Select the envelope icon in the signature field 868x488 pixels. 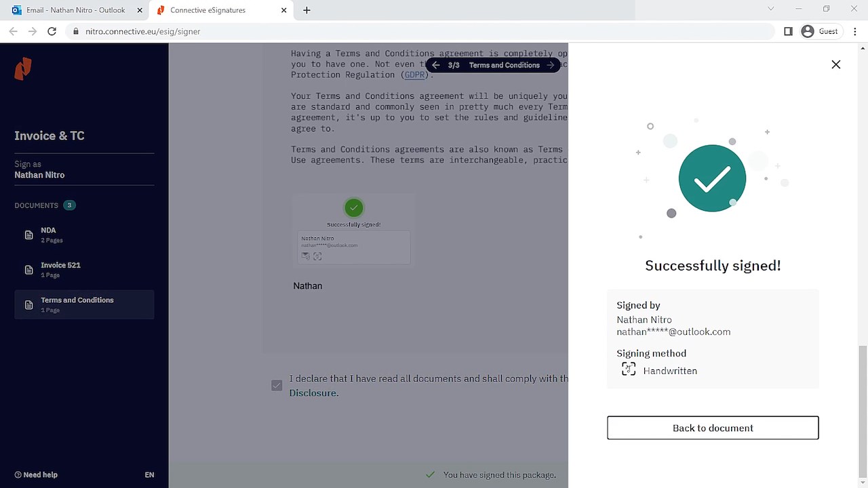click(305, 256)
